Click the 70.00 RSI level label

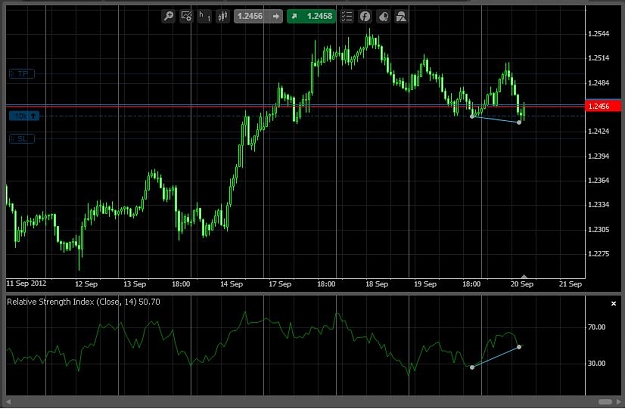[596, 327]
